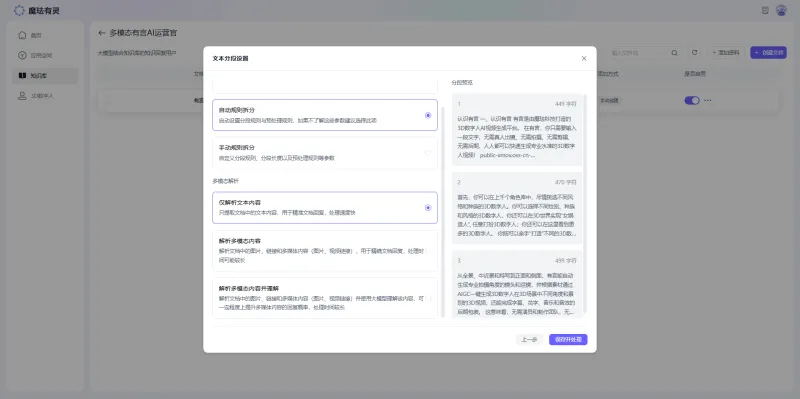Click the refresh icon button
The image size is (800, 399).
pyautogui.click(x=694, y=53)
